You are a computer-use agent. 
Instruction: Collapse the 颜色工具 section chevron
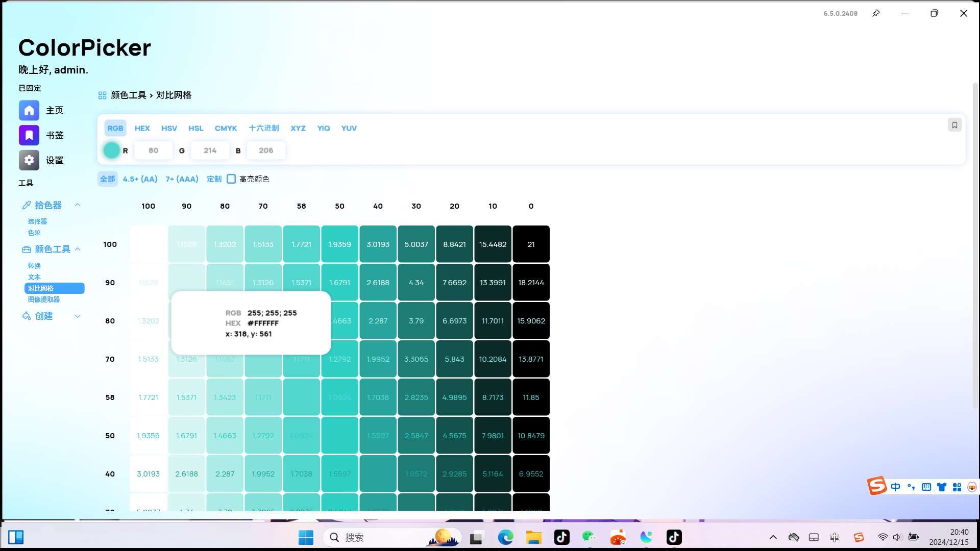coord(78,249)
